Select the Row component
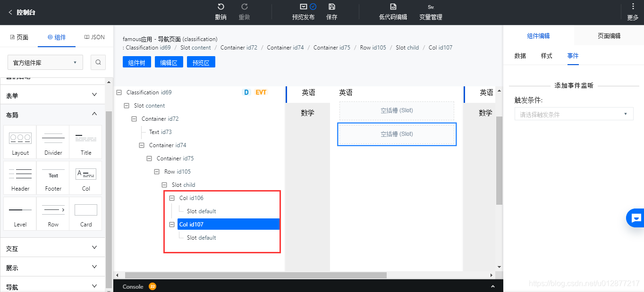644x292 pixels. 53,213
